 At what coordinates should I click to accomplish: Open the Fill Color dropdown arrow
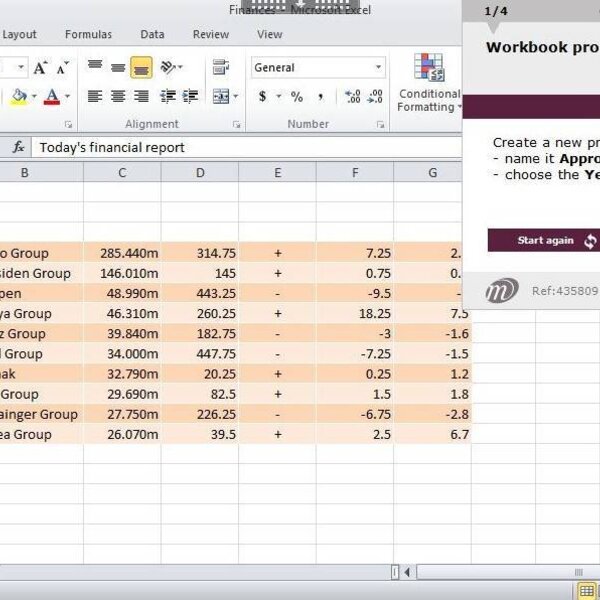pos(34,96)
